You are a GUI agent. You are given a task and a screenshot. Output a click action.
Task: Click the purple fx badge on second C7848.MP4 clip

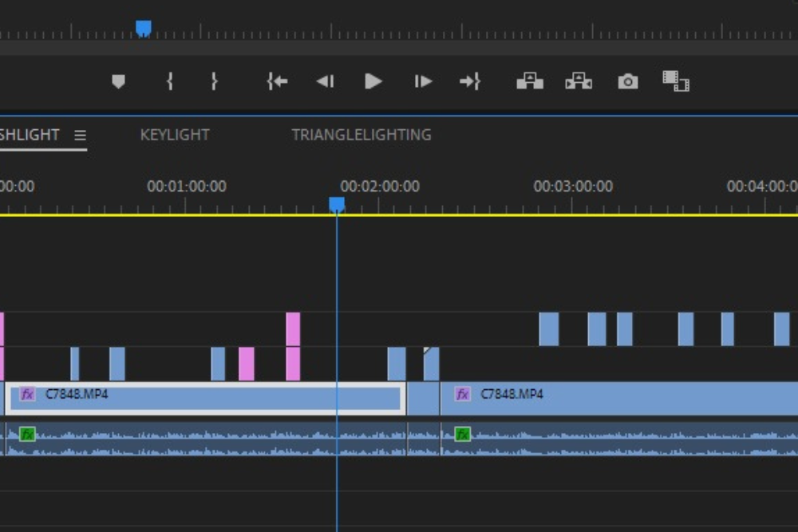tap(462, 394)
